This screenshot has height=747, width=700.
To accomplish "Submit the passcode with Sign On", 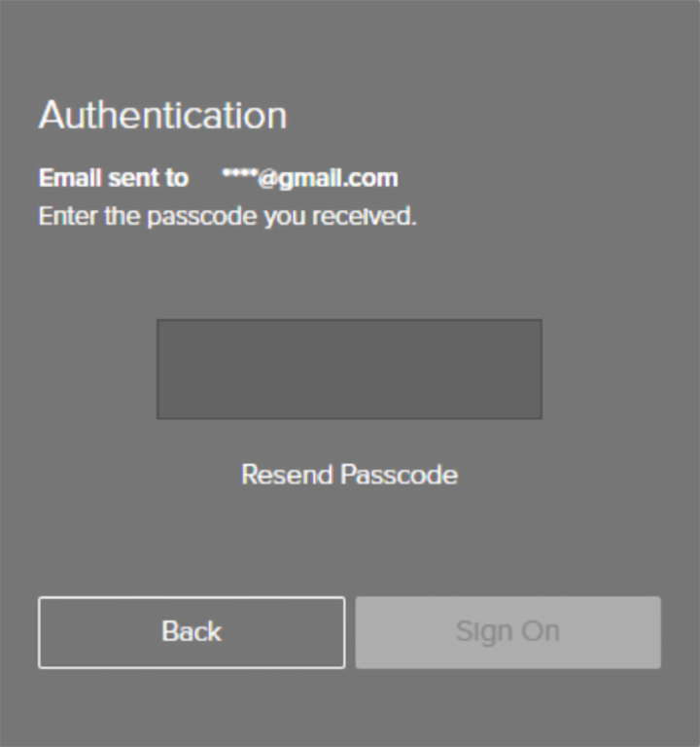I will tap(507, 632).
